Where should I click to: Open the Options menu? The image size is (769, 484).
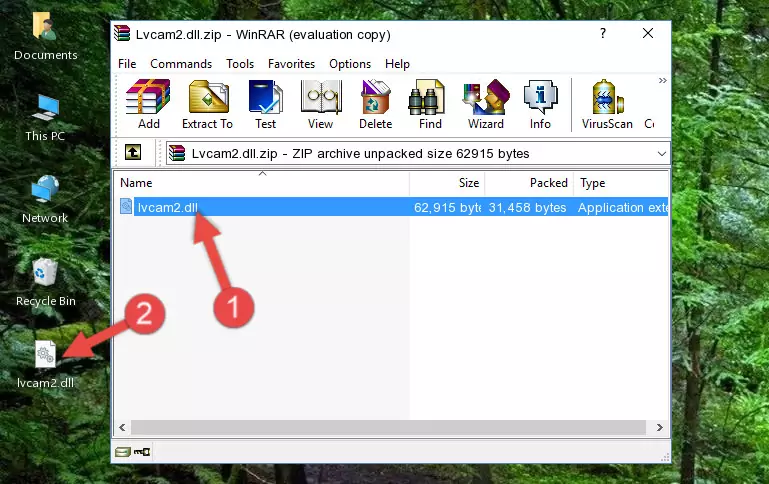(x=350, y=64)
